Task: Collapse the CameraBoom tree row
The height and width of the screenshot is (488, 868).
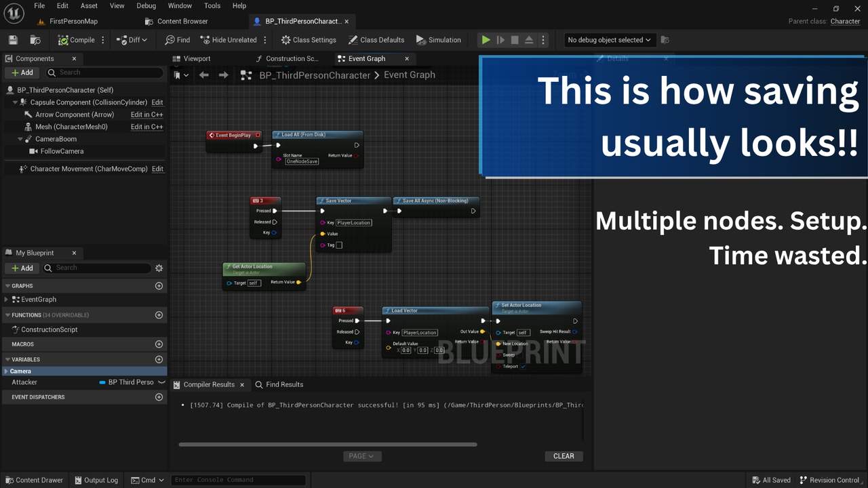Action: pos(21,139)
